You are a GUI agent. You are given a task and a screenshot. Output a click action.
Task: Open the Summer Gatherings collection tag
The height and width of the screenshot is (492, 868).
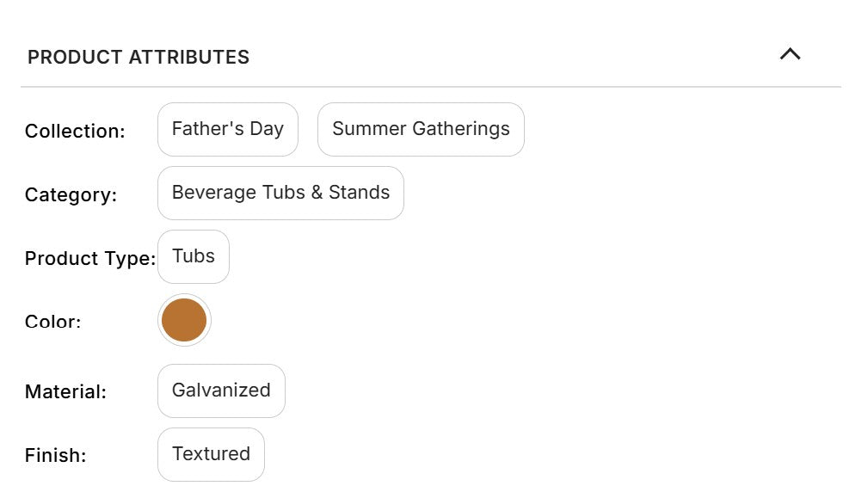421,129
